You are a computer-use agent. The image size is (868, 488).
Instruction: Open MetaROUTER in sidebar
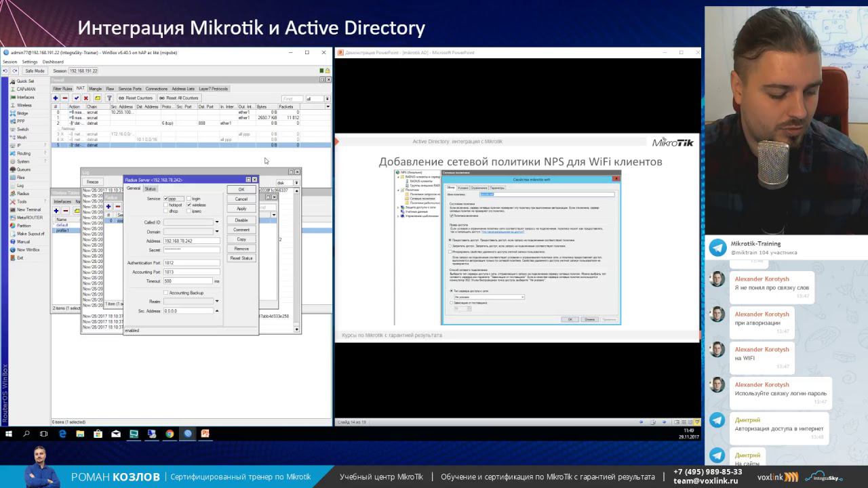(x=29, y=218)
